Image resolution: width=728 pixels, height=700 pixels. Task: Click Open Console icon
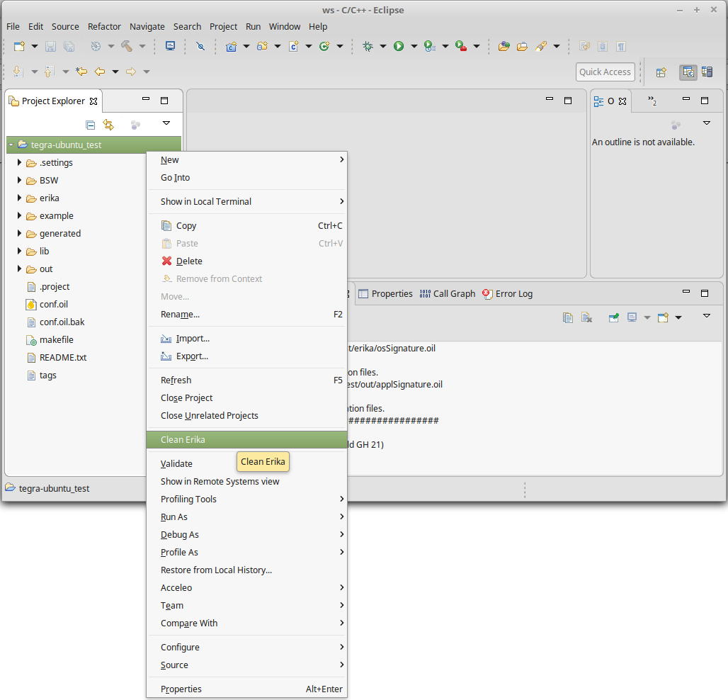(663, 317)
